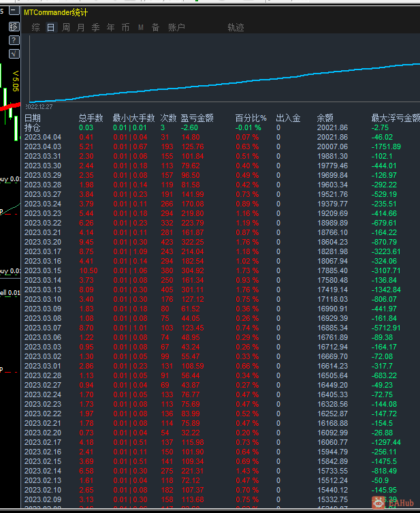Click total lots 10.50 on 2023.03.15
The image size is (420, 513).
tap(88, 270)
